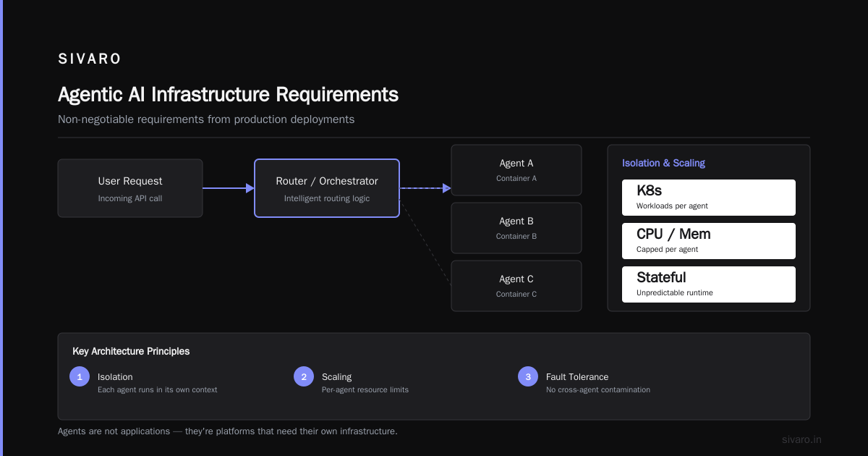Screen dimensions: 868x456
Task: Click 'Intelligent routing logic' caption
Action: tap(327, 198)
